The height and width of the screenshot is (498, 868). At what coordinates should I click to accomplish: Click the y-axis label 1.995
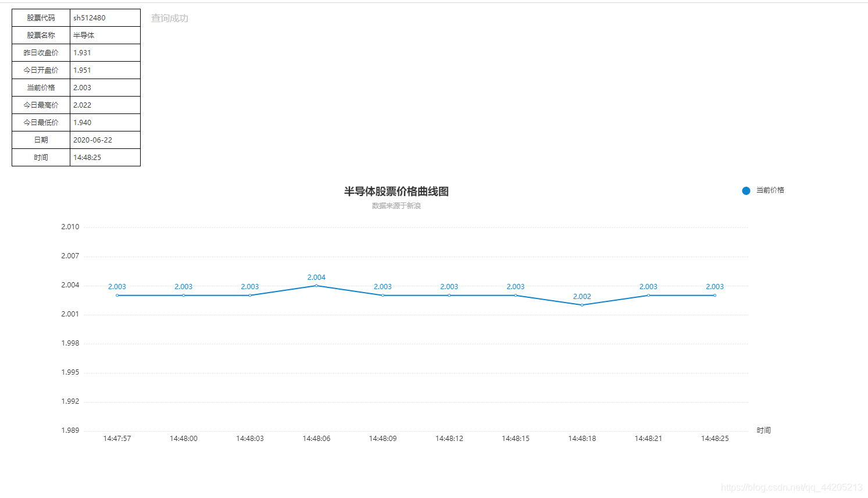tap(70, 372)
